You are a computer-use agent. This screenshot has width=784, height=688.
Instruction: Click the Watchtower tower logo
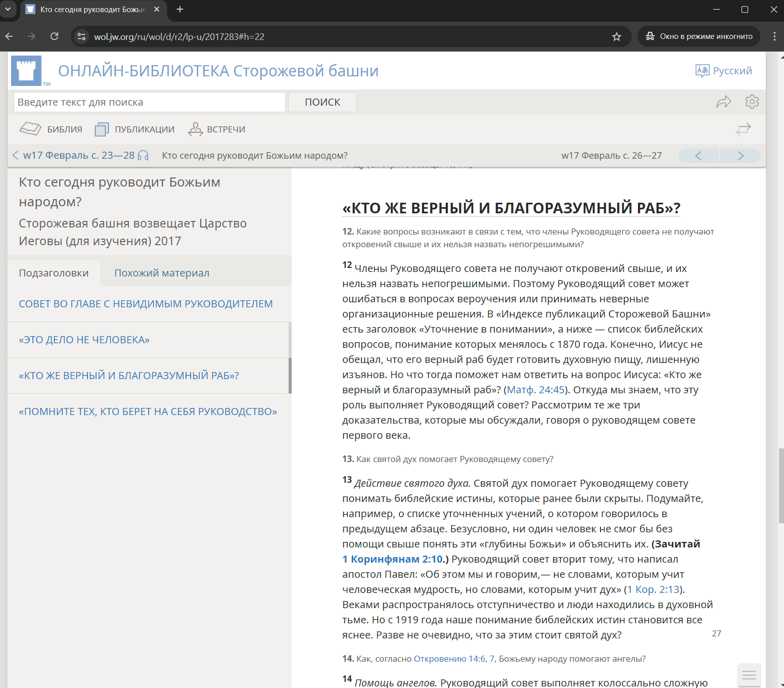(26, 71)
